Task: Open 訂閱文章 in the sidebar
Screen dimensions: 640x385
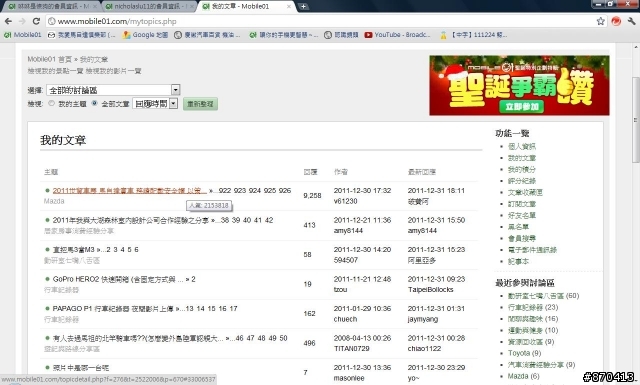Action: point(522,204)
